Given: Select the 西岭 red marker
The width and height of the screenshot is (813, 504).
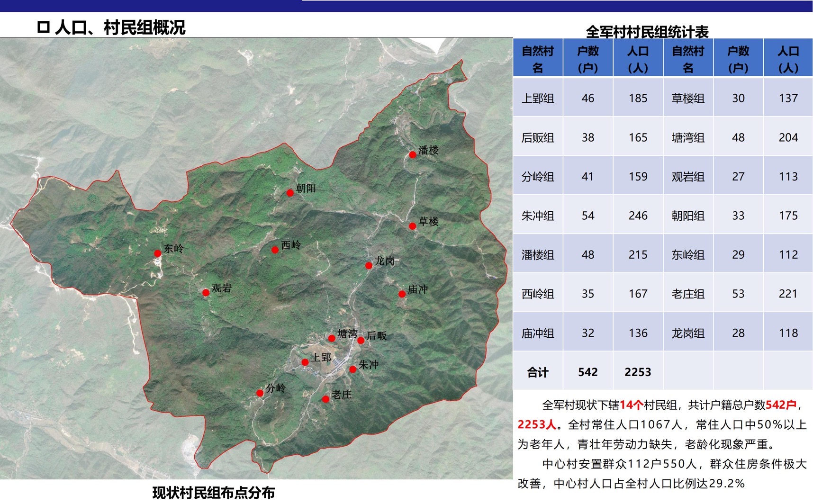Looking at the screenshot, I should click(275, 250).
